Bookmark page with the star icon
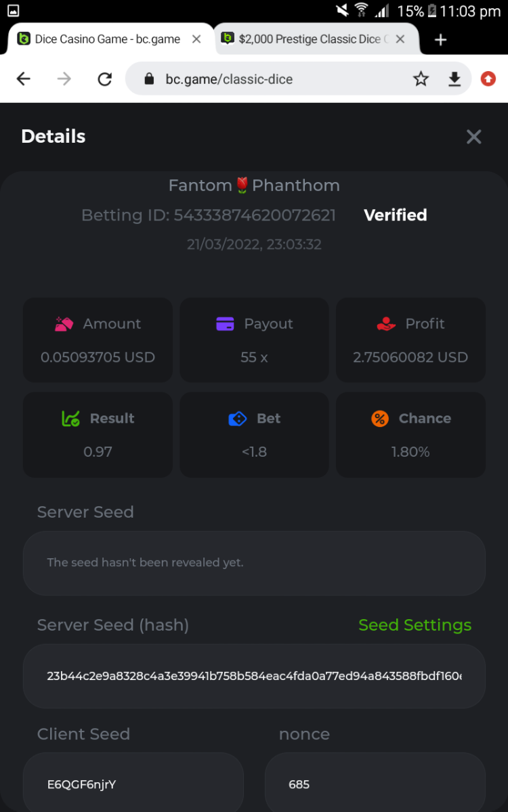This screenshot has width=508, height=812. click(421, 79)
